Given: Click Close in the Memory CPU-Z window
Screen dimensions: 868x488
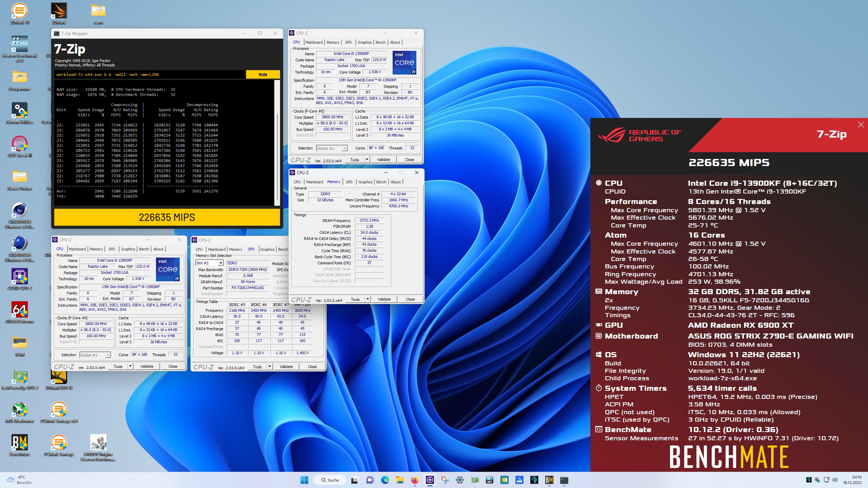Looking at the screenshot, I should [x=410, y=299].
